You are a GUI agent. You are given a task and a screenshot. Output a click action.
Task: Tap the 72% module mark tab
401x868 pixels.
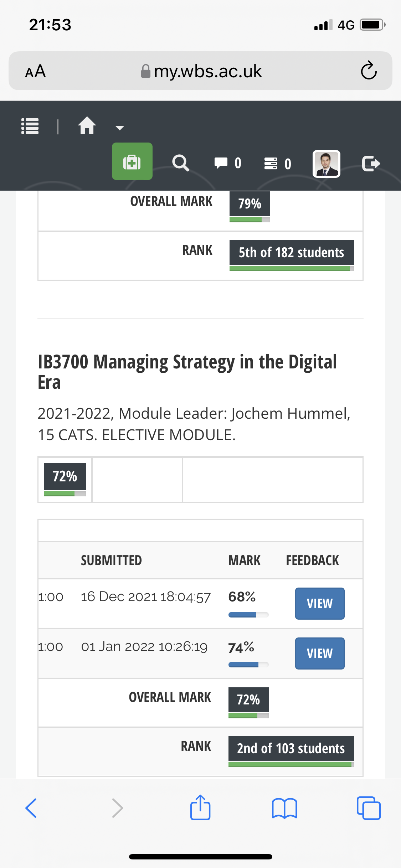pyautogui.click(x=65, y=480)
